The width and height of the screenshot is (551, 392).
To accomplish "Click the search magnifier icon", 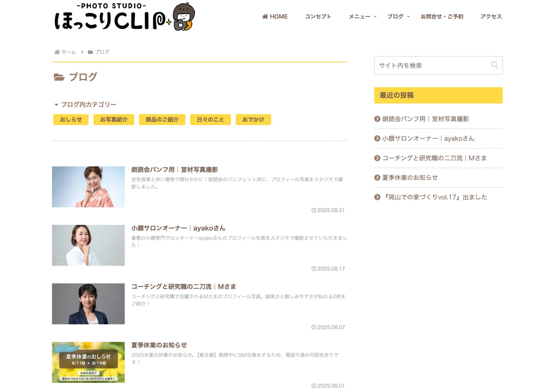I will click(494, 65).
